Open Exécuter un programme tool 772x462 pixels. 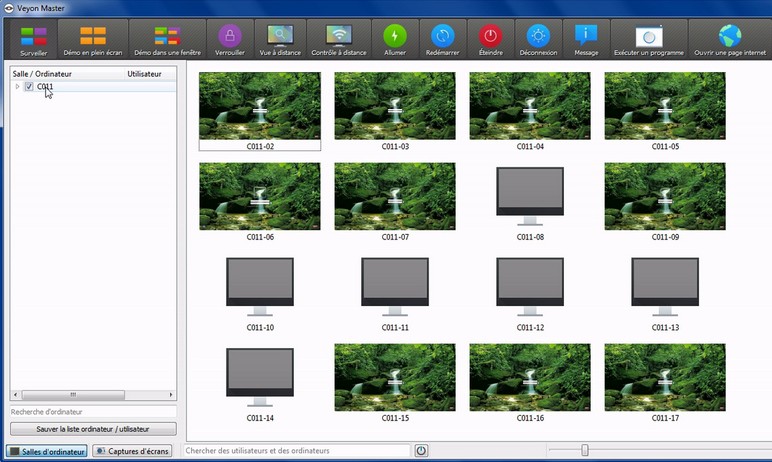click(x=649, y=40)
